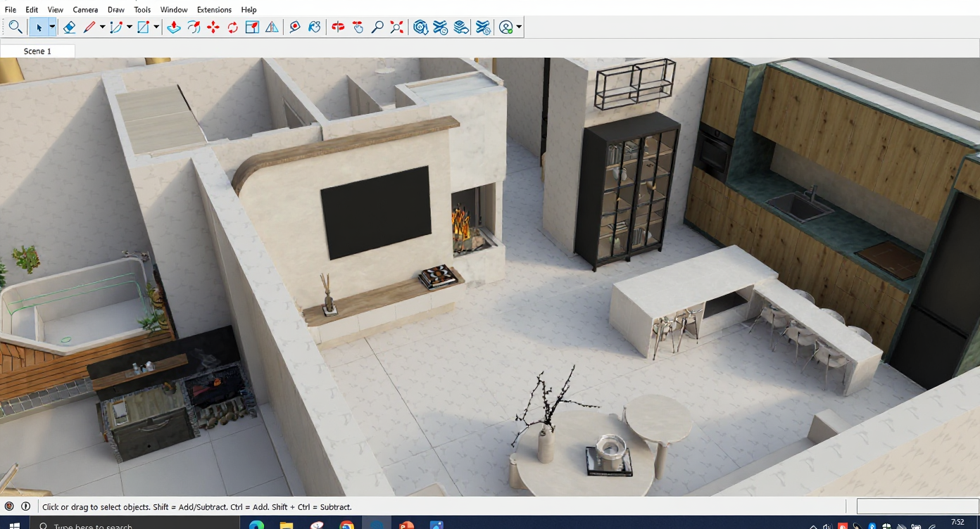Open the Extensions menu
The image size is (980, 529).
[x=214, y=10]
